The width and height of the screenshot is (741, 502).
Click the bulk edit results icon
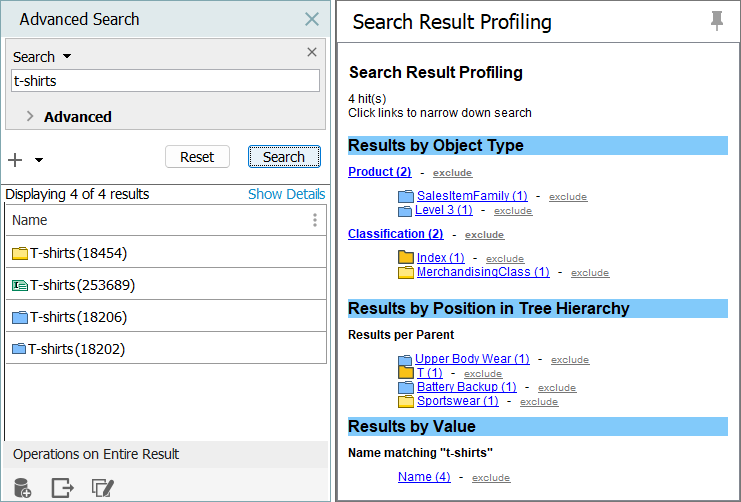pos(102,487)
